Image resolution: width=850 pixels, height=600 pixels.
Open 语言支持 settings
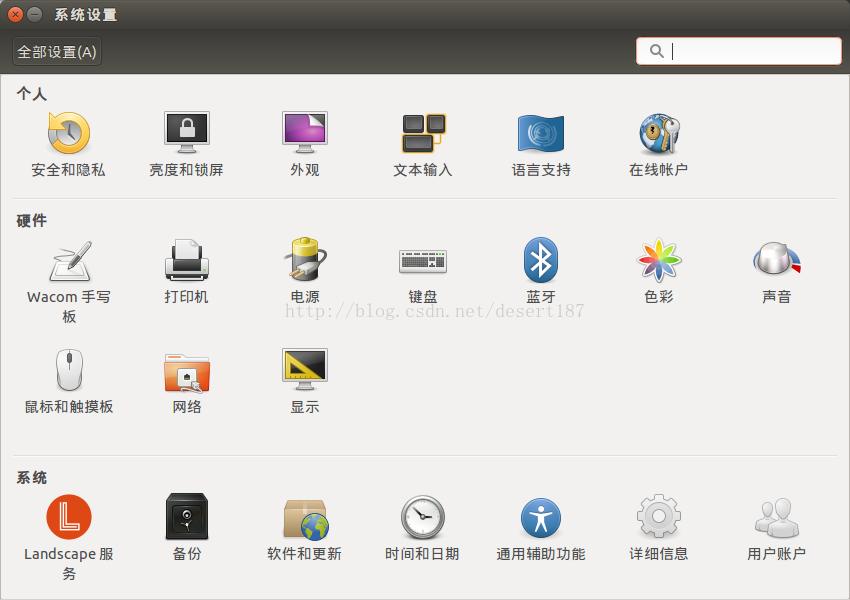540,140
